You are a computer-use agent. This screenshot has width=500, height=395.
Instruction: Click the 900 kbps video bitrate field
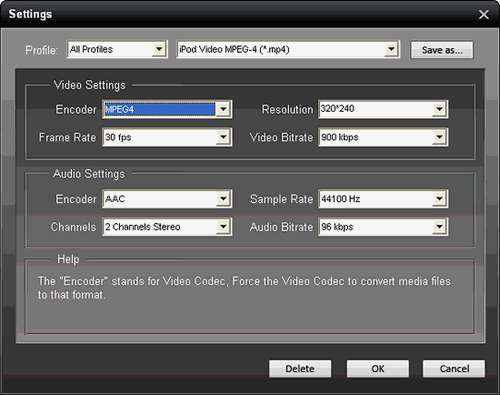point(376,137)
